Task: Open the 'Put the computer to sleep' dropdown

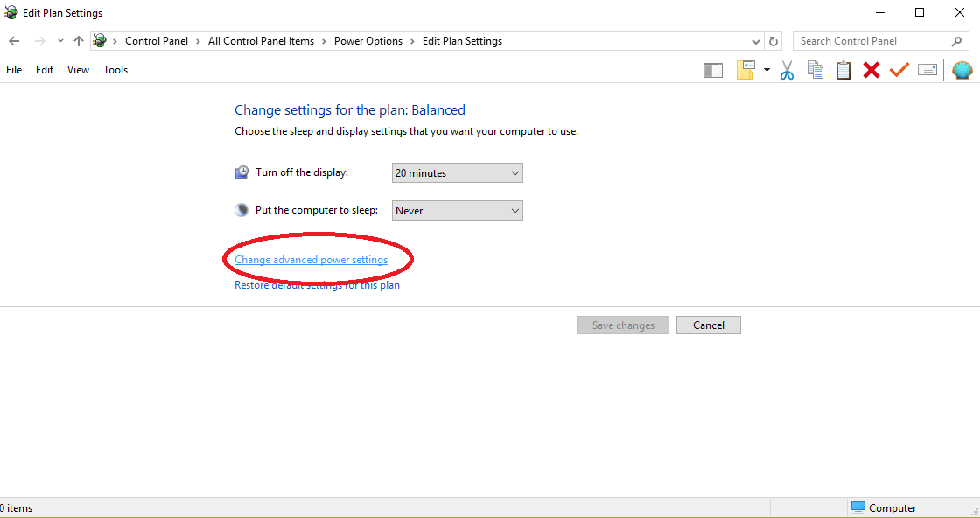Action: point(457,211)
